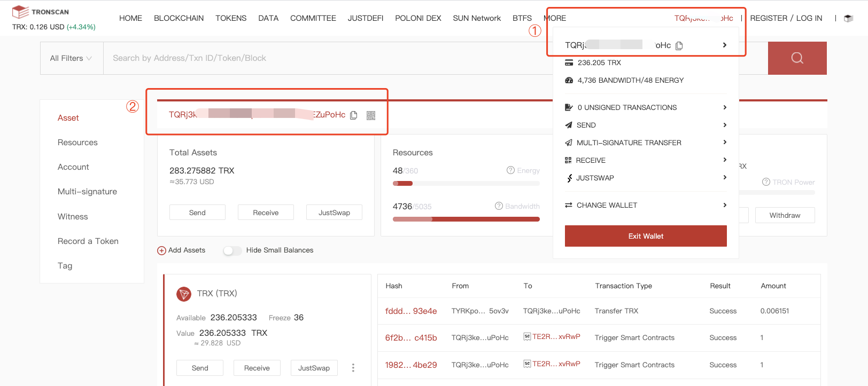The image size is (868, 386).
Task: Click the TRON Power help icon
Action: [x=766, y=182]
